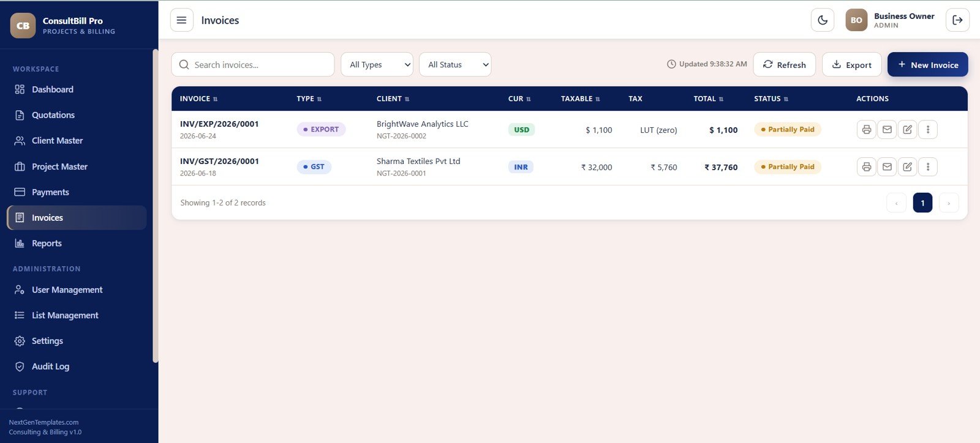980x443 pixels.
Task: Click the clock icon beside Updated time
Action: (671, 64)
